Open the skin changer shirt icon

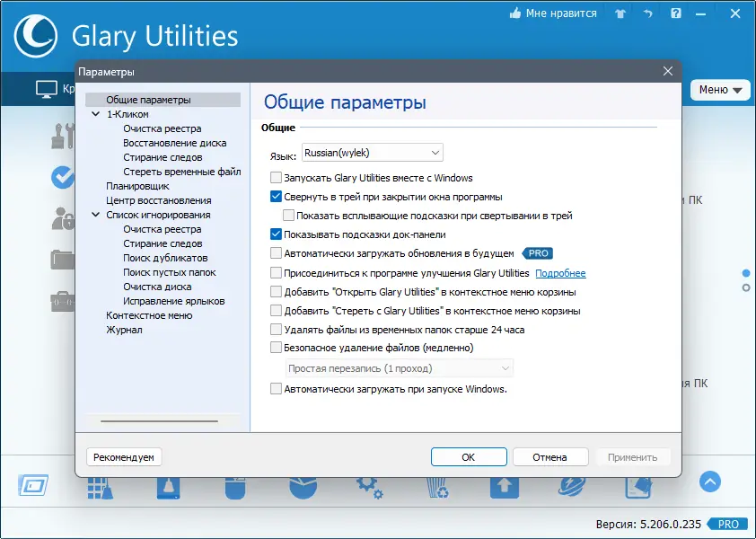coord(620,13)
